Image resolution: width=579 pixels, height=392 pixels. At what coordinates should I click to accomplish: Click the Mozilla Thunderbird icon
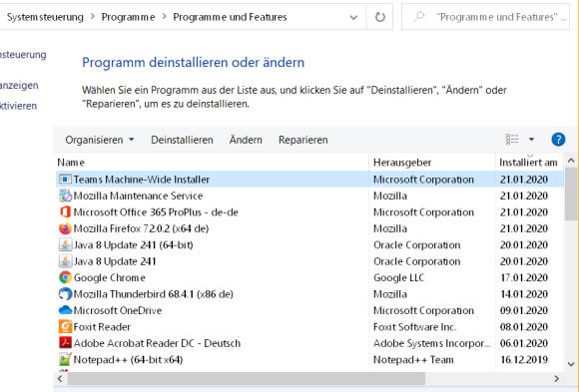(65, 294)
